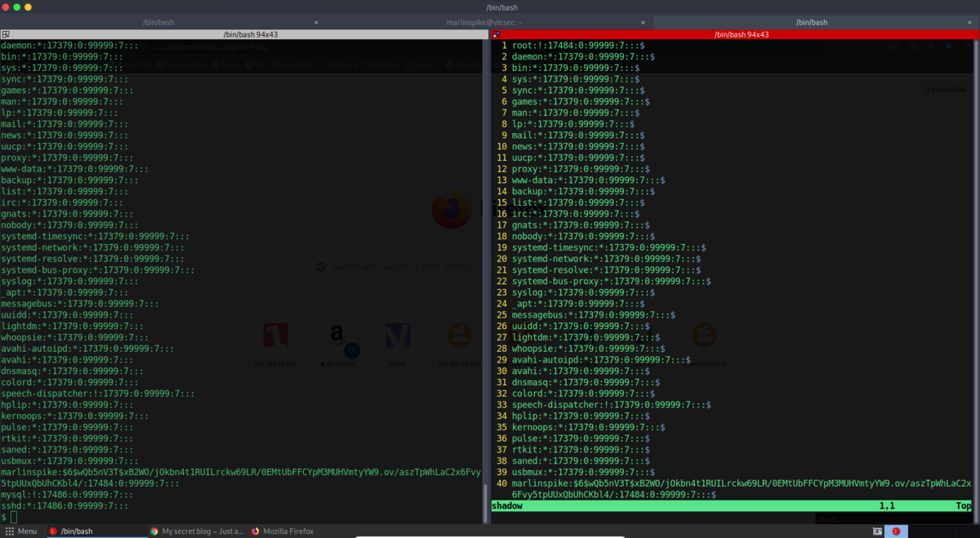The width and height of the screenshot is (980, 538).
Task: Click the red terminal icon on the /bin/bash taskbar entry
Action: point(54,531)
